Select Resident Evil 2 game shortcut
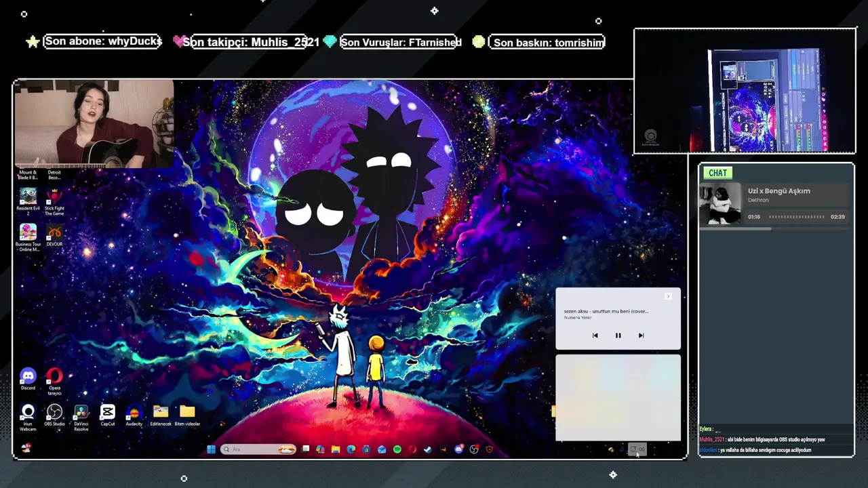Image resolution: width=868 pixels, height=488 pixels. click(x=28, y=201)
